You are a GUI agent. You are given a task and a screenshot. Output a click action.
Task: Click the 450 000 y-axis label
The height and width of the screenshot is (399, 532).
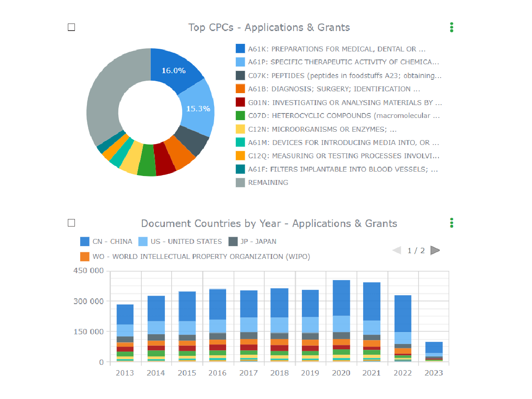click(89, 270)
